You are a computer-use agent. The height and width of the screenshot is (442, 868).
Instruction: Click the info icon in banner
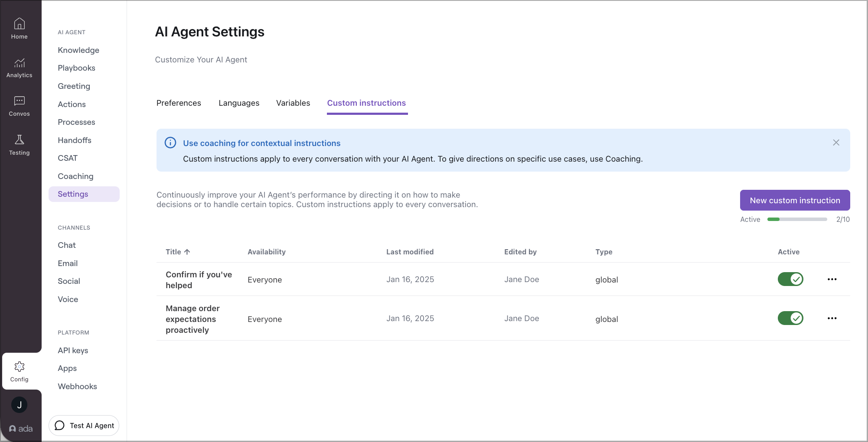[170, 143]
